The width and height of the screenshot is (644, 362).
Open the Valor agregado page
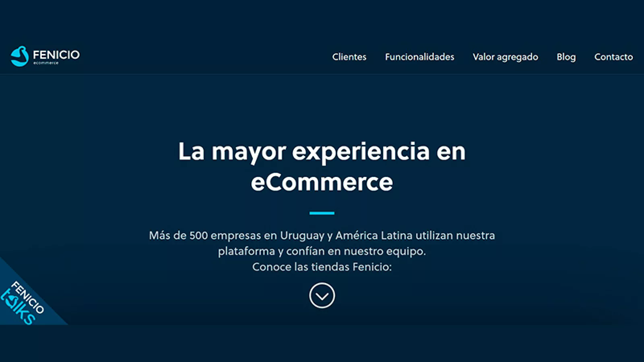(x=505, y=57)
